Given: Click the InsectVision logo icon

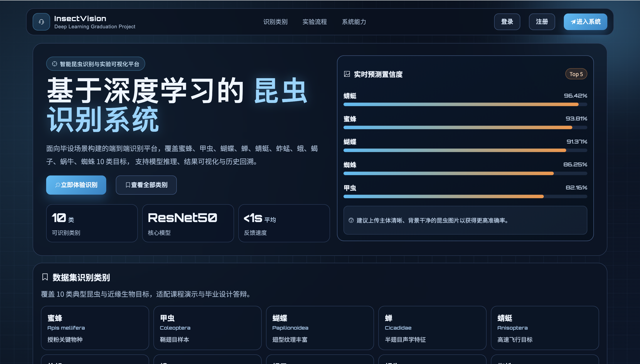Looking at the screenshot, I should (41, 22).
